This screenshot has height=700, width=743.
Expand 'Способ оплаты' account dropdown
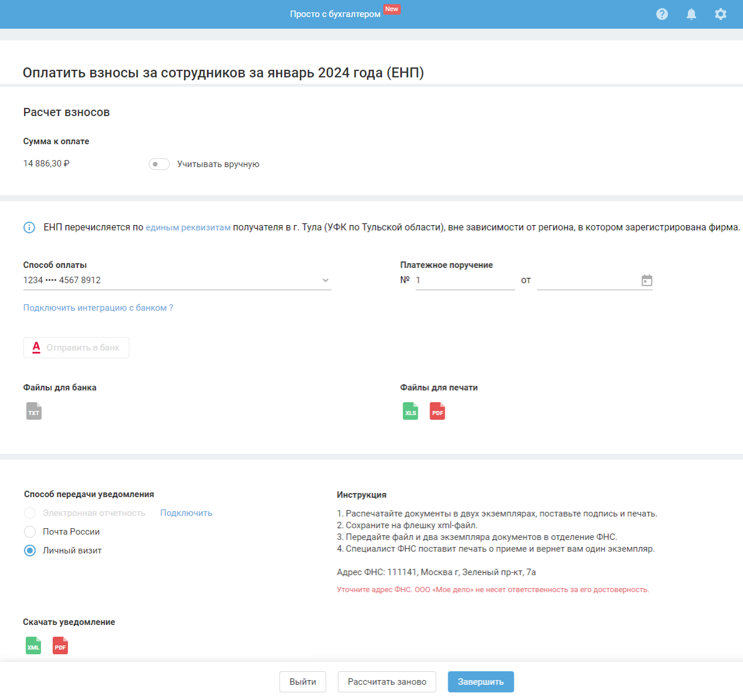(177, 280)
